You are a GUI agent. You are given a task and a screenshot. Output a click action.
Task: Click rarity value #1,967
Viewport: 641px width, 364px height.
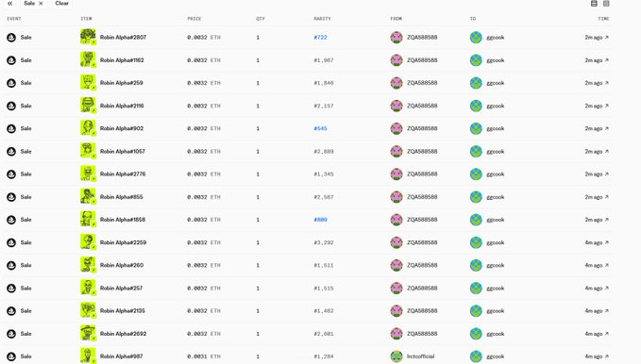pos(324,60)
